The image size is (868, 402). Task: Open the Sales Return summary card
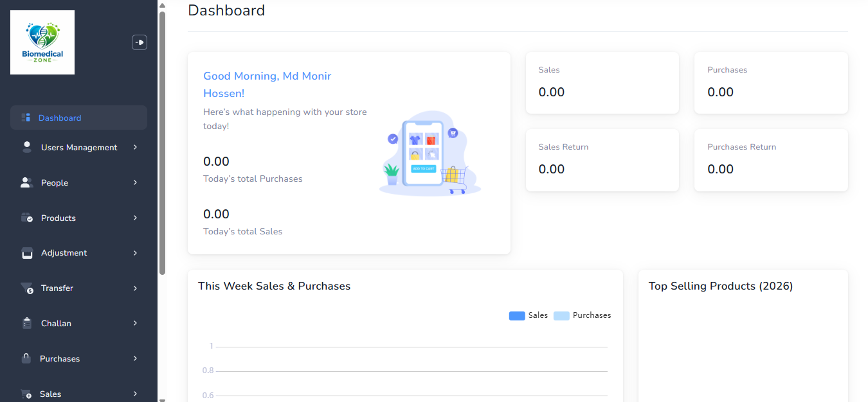click(602, 160)
